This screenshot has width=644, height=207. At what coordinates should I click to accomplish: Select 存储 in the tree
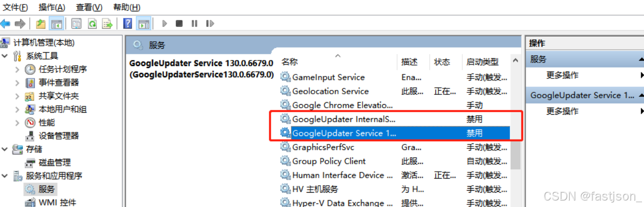[x=34, y=149]
